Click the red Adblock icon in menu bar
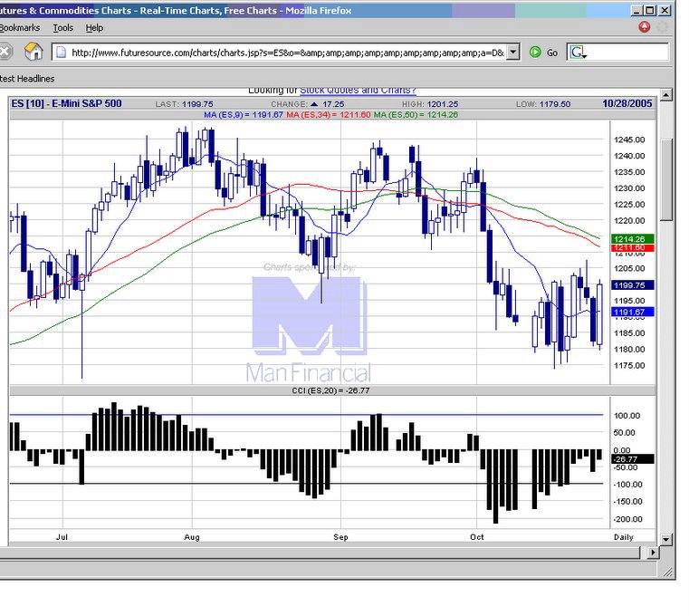 [x=644, y=27]
